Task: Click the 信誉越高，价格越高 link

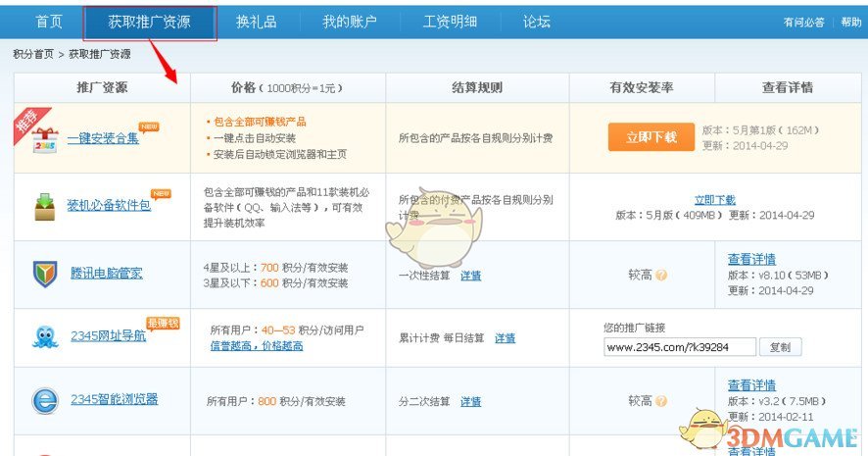Action: point(257,346)
